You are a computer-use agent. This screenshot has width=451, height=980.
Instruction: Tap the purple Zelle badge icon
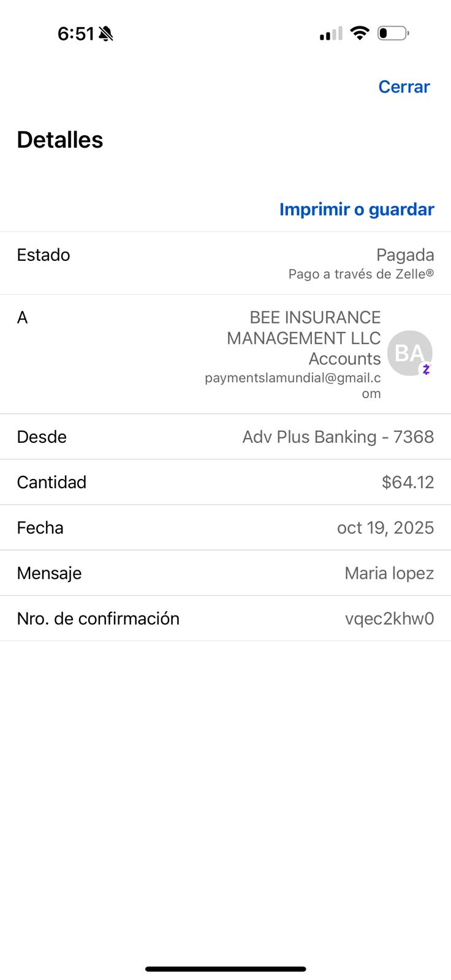426,369
